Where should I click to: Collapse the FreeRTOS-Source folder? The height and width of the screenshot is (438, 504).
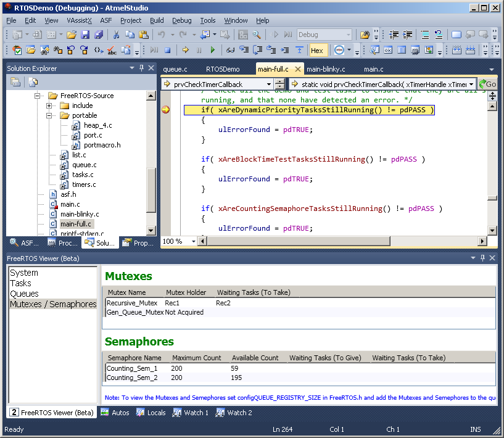click(38, 96)
